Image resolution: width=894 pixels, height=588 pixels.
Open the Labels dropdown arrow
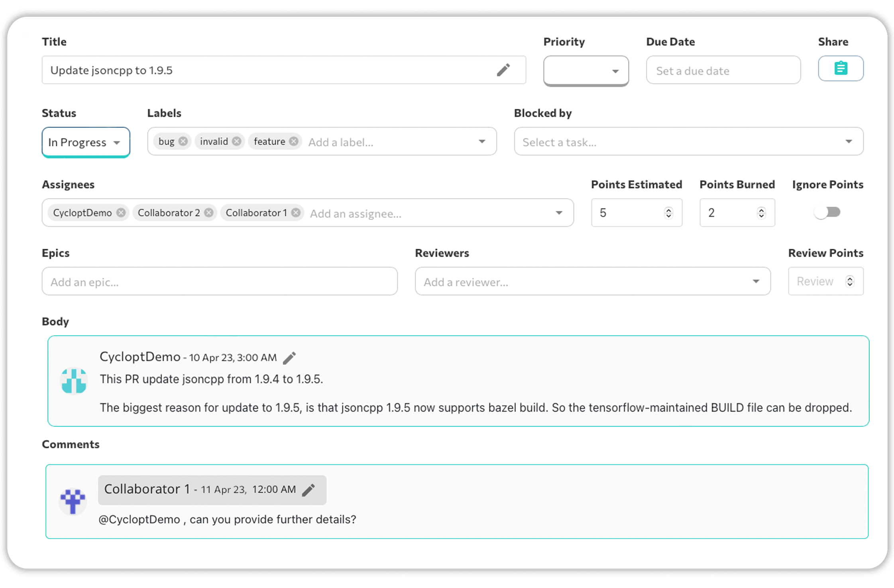point(482,142)
